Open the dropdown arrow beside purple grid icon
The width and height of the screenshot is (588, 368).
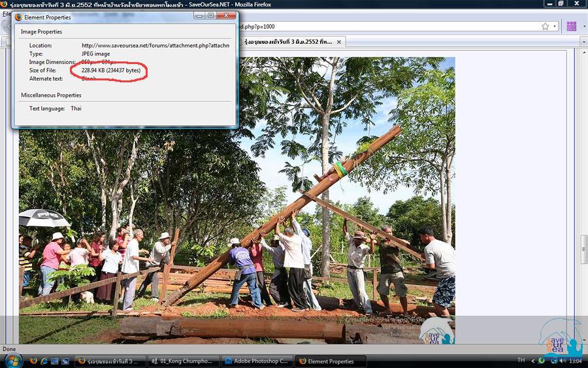click(583, 27)
